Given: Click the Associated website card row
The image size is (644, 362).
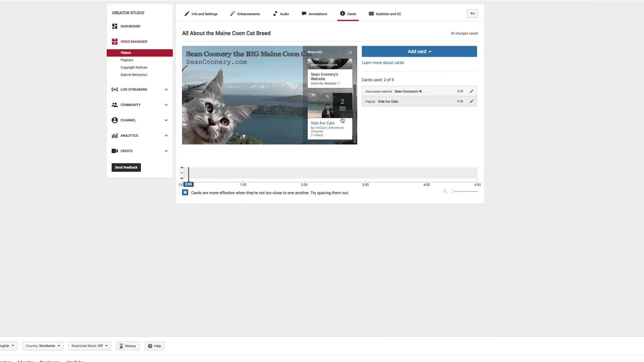Looking at the screenshot, I should point(419,92).
